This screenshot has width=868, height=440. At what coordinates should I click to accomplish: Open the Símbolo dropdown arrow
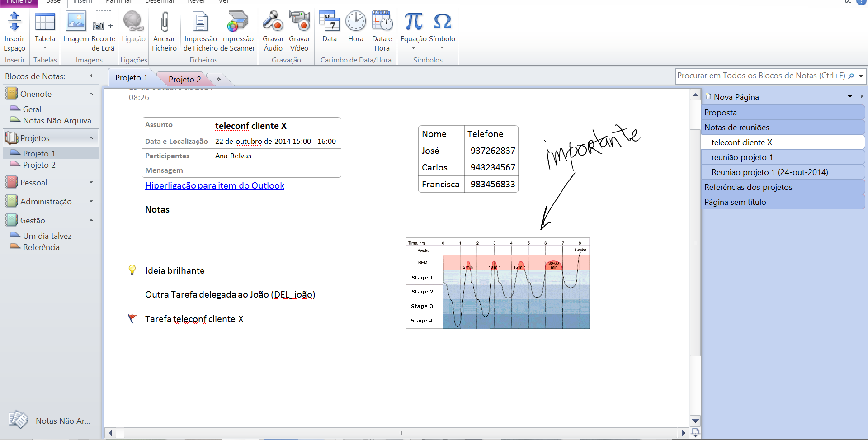point(442,48)
